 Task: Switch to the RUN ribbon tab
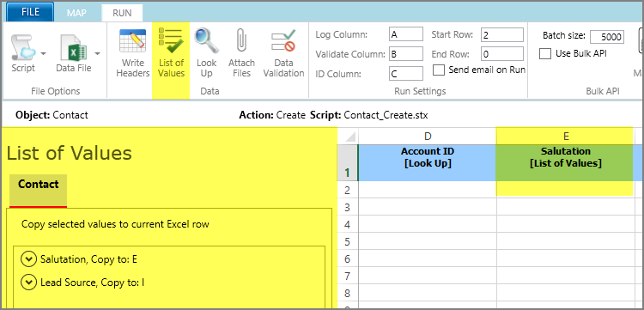[122, 13]
